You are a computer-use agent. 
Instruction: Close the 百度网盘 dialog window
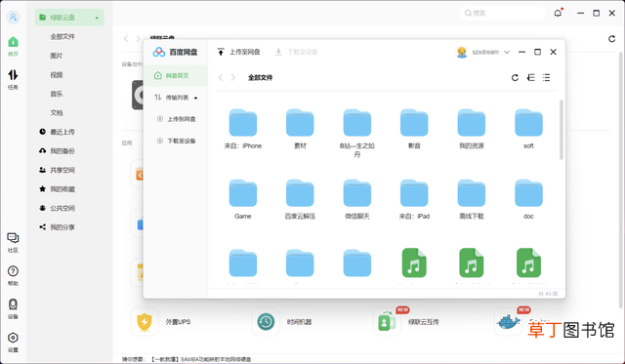(x=554, y=52)
